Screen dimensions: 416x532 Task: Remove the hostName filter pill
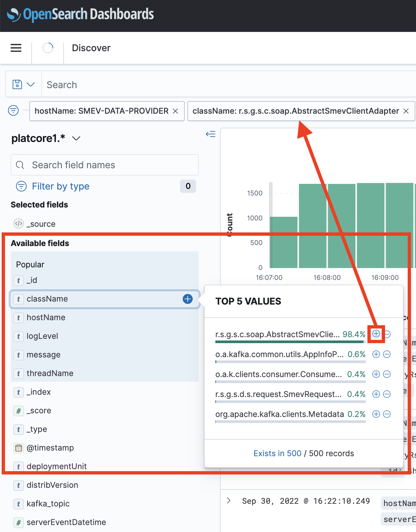pyautogui.click(x=175, y=111)
